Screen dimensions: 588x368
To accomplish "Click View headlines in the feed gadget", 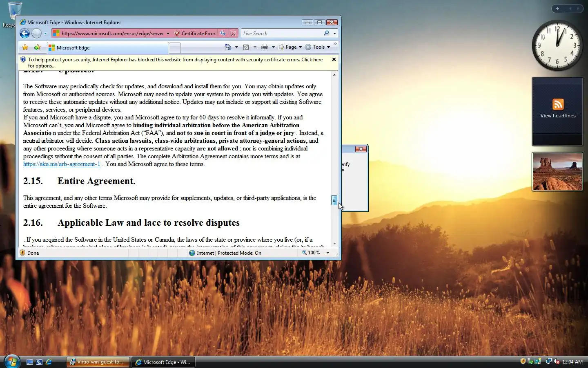I will 558,116.
